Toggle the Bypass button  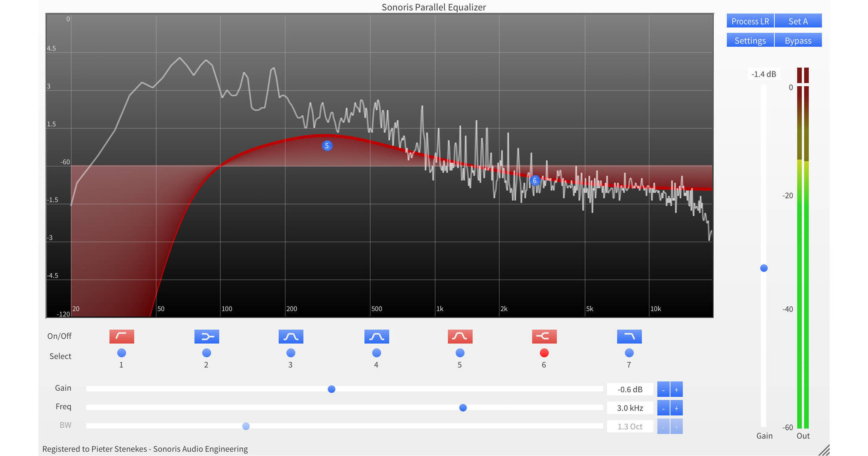(x=798, y=40)
